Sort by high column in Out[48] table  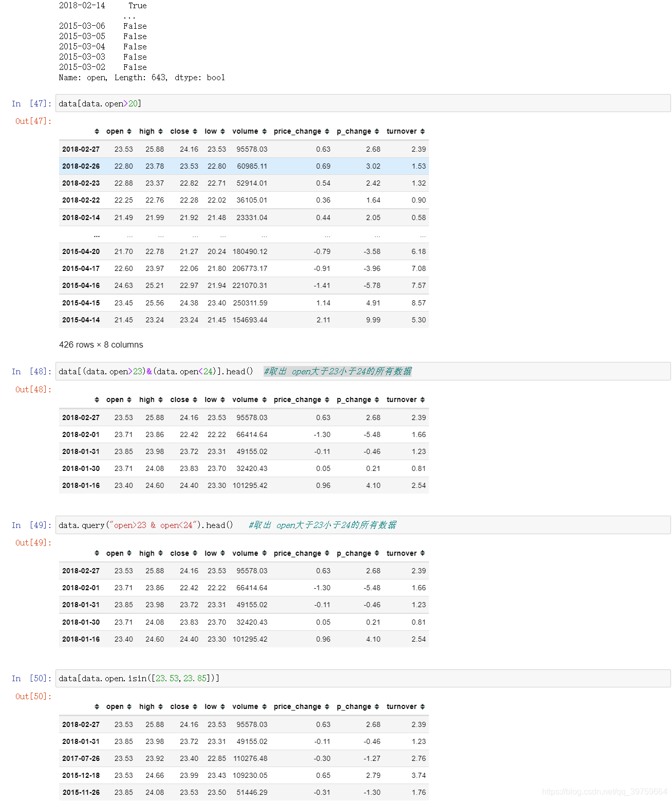coord(160,400)
